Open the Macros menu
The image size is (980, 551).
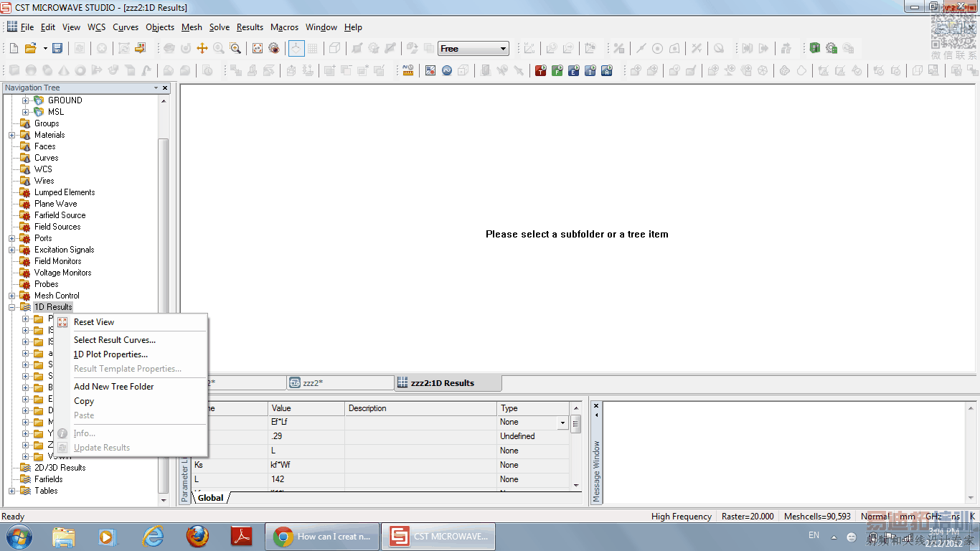[x=284, y=27]
